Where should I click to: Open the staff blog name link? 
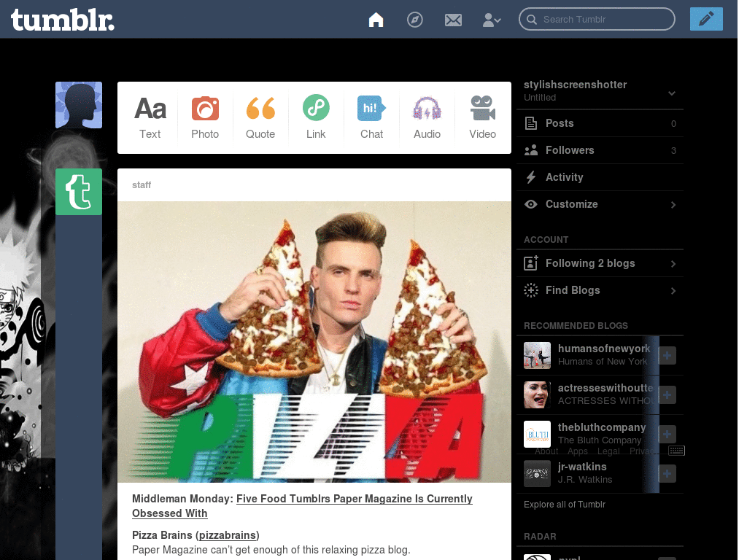coord(142,184)
